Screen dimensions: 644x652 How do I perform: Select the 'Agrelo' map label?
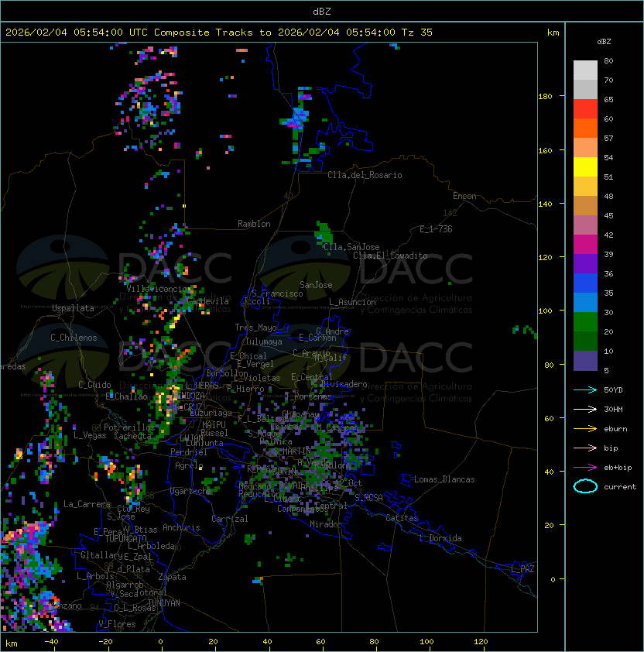tap(189, 465)
